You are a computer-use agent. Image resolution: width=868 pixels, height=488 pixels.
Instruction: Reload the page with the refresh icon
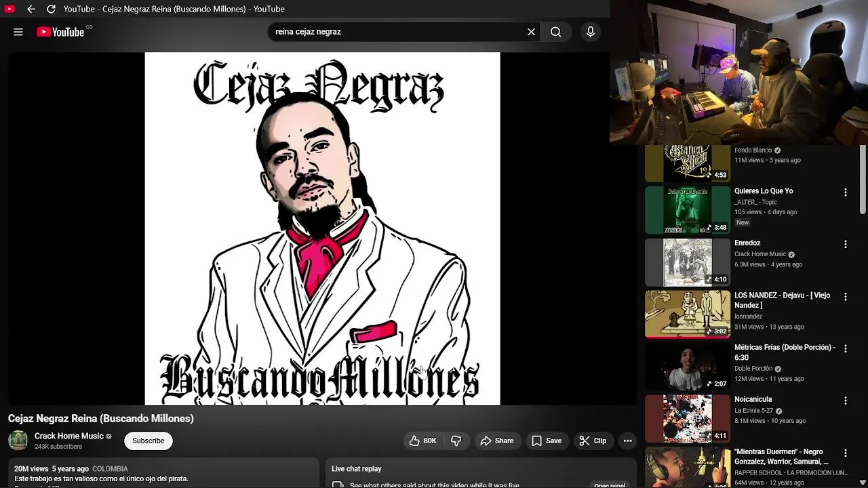(x=51, y=9)
